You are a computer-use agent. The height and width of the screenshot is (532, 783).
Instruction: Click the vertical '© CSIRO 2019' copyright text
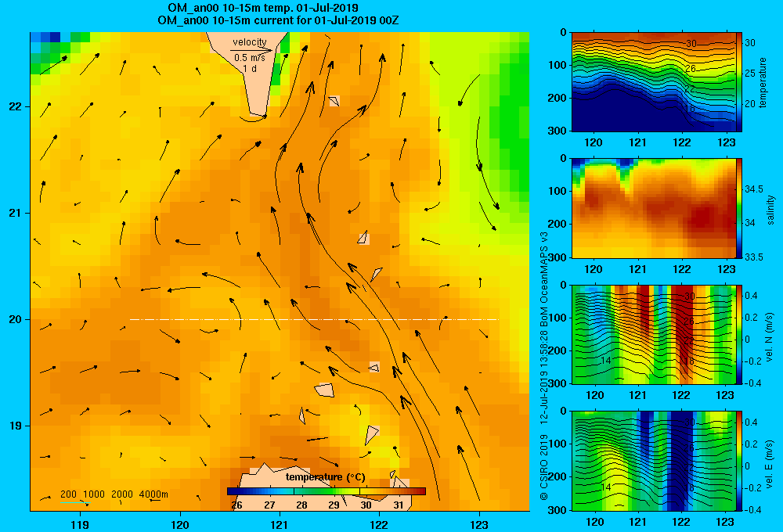544,467
